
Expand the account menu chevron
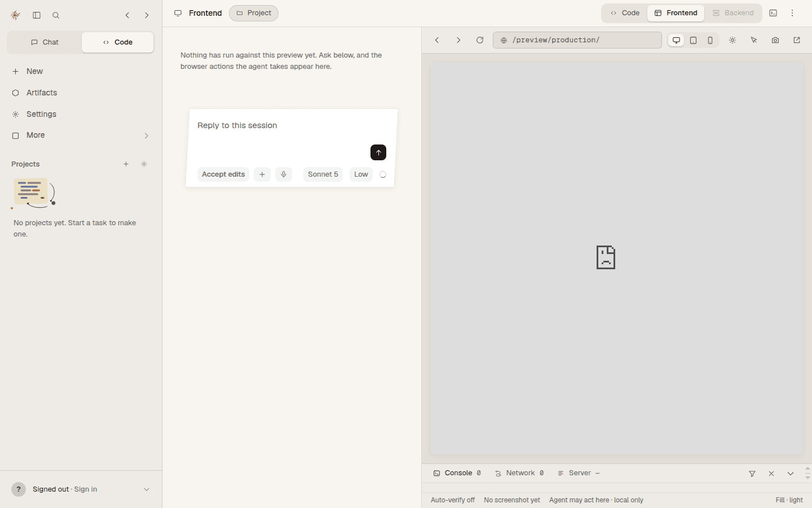click(x=147, y=489)
